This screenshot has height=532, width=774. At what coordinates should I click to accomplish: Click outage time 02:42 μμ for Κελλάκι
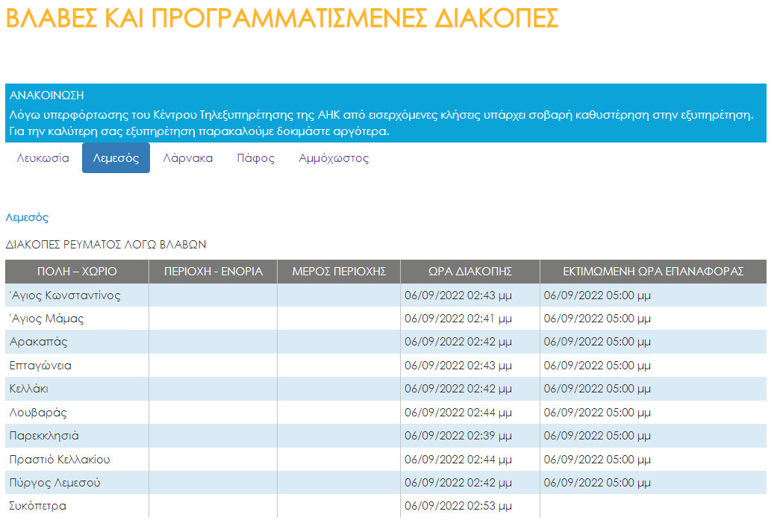[458, 389]
